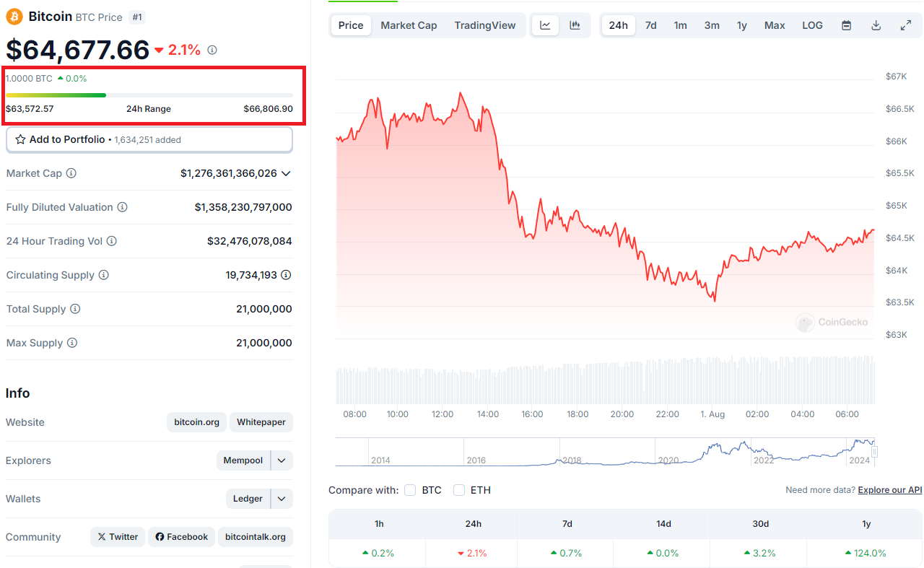Expand Market Cap value chevron

286,173
